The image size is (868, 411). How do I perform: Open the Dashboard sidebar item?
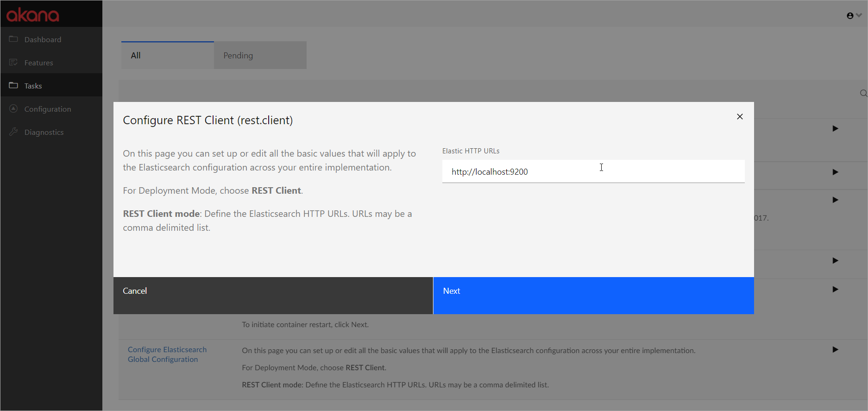point(51,39)
